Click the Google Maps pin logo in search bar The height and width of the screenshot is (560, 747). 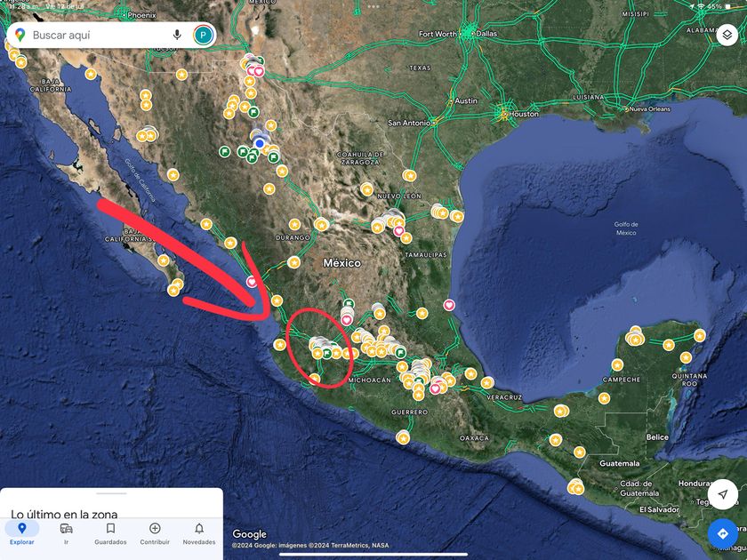tap(20, 35)
